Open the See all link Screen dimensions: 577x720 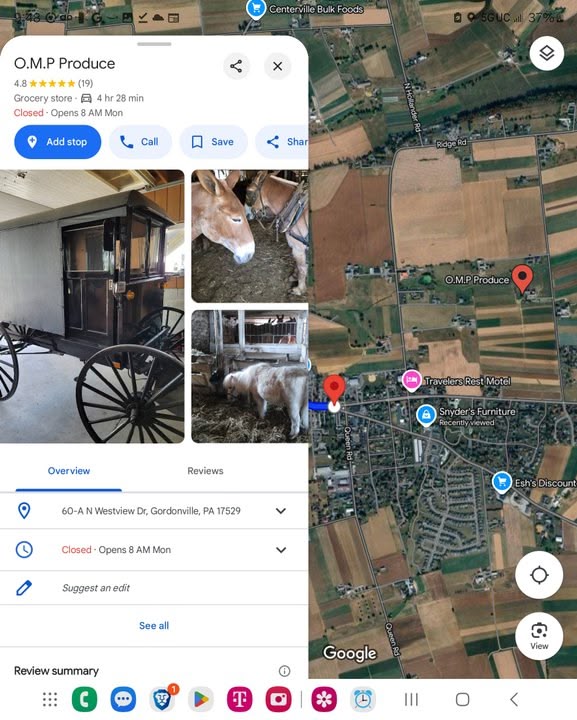(154, 625)
